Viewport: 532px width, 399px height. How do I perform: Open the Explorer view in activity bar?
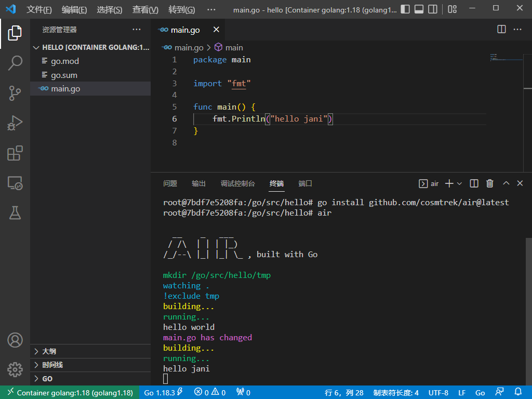(15, 33)
